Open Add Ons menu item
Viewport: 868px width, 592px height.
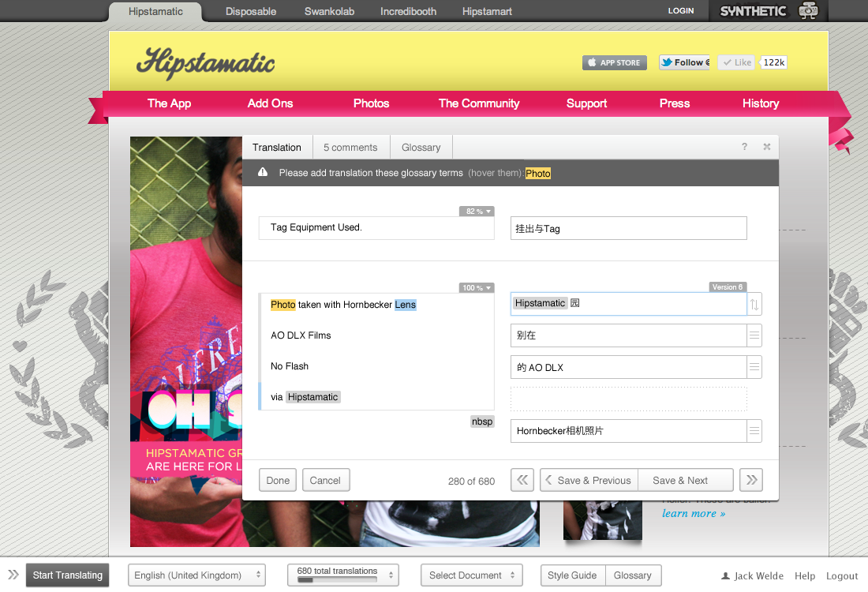(270, 103)
